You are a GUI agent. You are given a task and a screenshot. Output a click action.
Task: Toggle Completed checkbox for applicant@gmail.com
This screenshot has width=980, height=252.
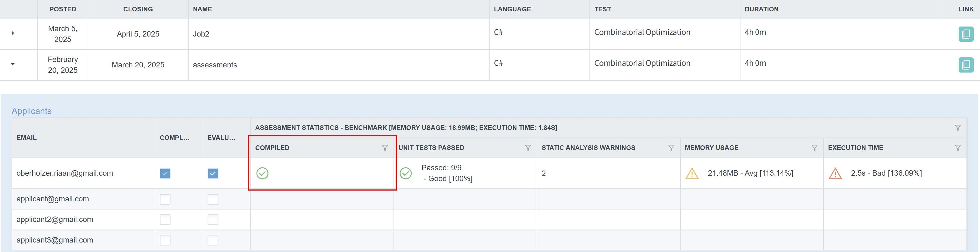coord(165,199)
